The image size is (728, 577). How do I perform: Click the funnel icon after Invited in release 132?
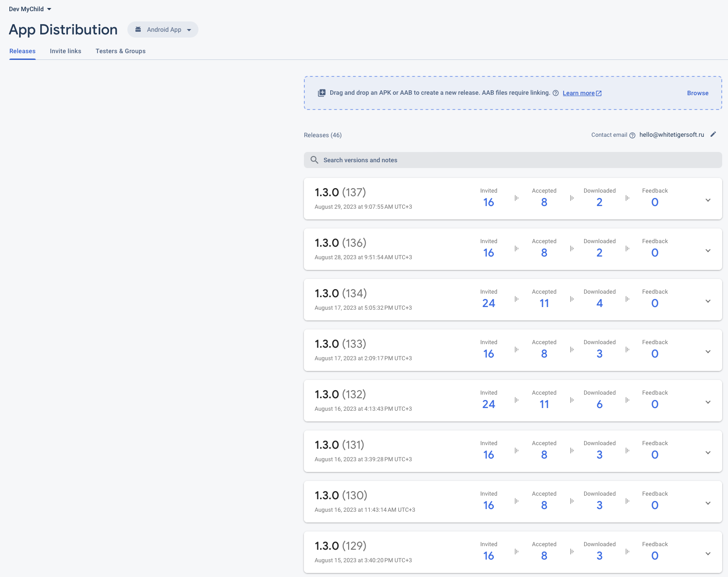tap(516, 400)
